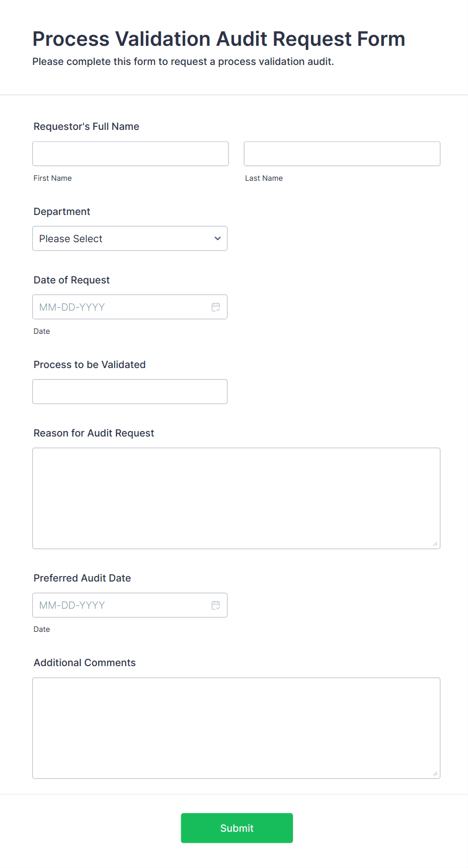Click the Last Name input field
This screenshot has width=468, height=868.
[x=342, y=154]
